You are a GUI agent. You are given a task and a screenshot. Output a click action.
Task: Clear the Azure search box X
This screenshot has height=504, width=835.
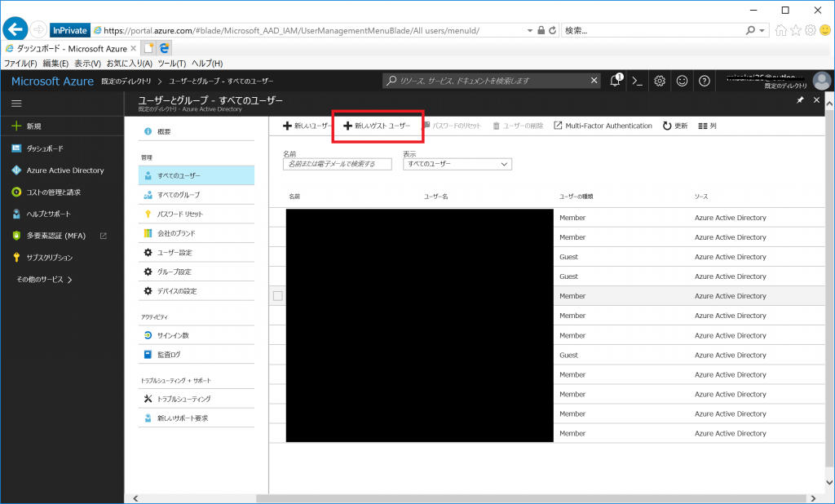(594, 81)
